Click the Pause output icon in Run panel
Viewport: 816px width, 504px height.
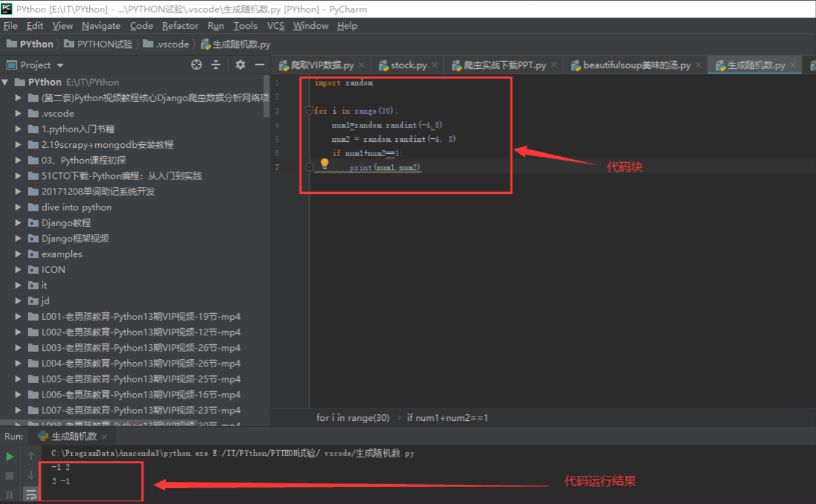pyautogui.click(x=10, y=494)
